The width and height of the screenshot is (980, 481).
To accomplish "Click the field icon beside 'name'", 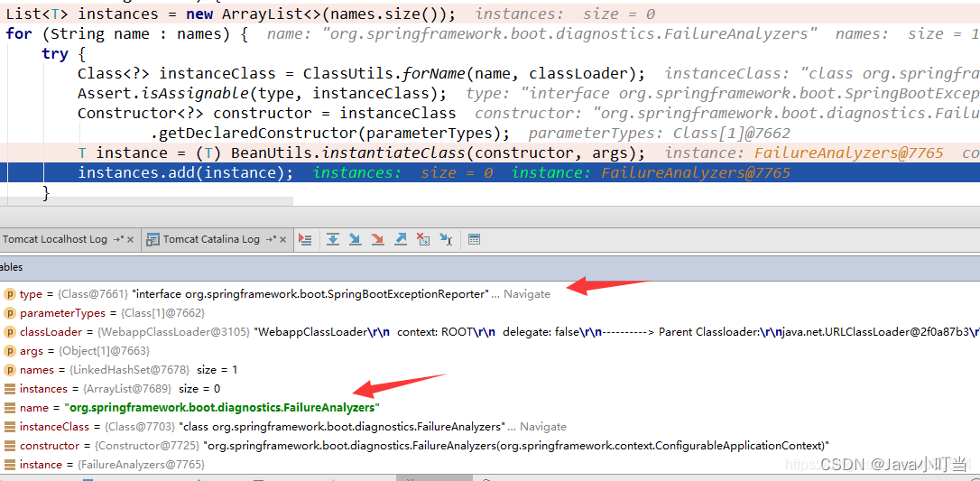I will point(10,408).
